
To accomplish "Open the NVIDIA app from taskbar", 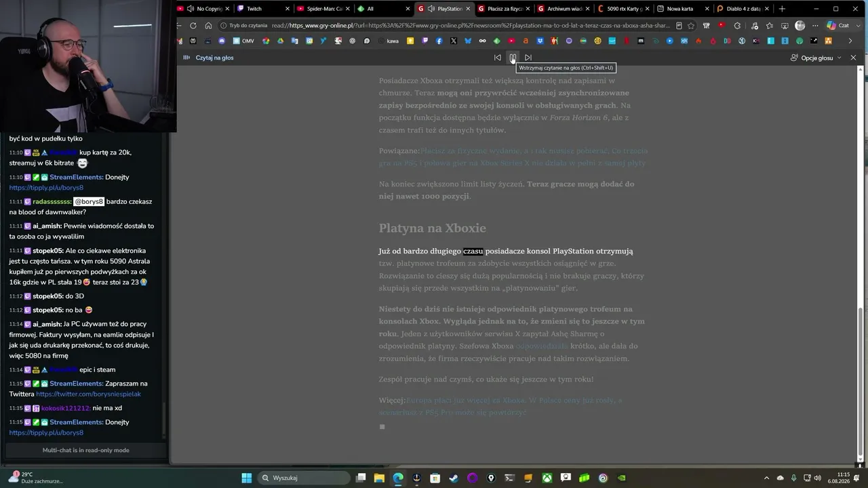I will 621,478.
